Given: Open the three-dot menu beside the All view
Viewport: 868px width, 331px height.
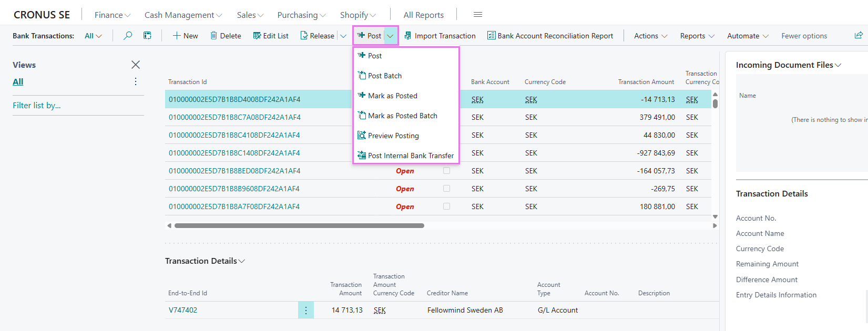Looking at the screenshot, I should (136, 81).
